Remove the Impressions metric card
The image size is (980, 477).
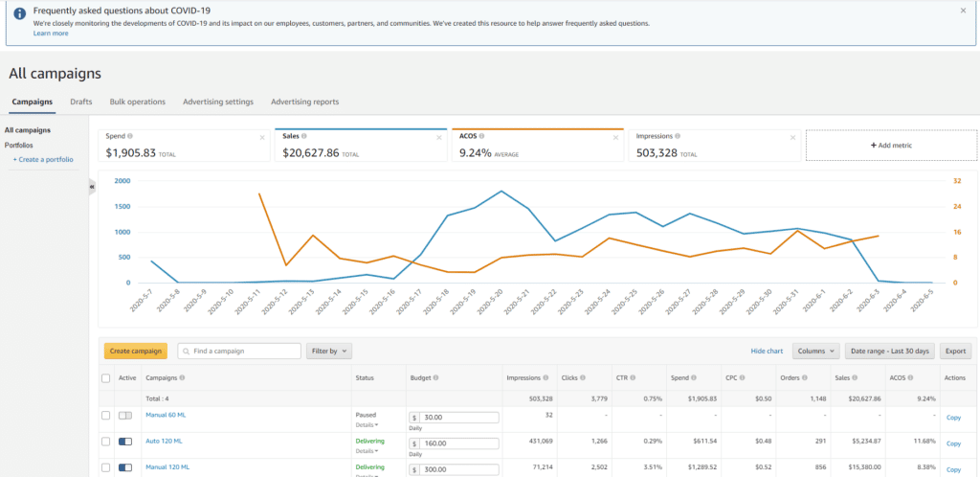pyautogui.click(x=791, y=137)
